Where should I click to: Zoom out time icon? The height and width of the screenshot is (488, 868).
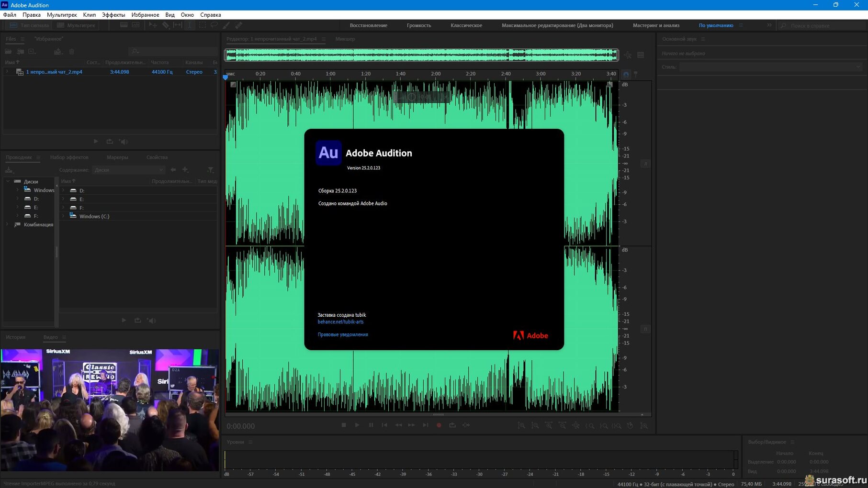(x=563, y=425)
